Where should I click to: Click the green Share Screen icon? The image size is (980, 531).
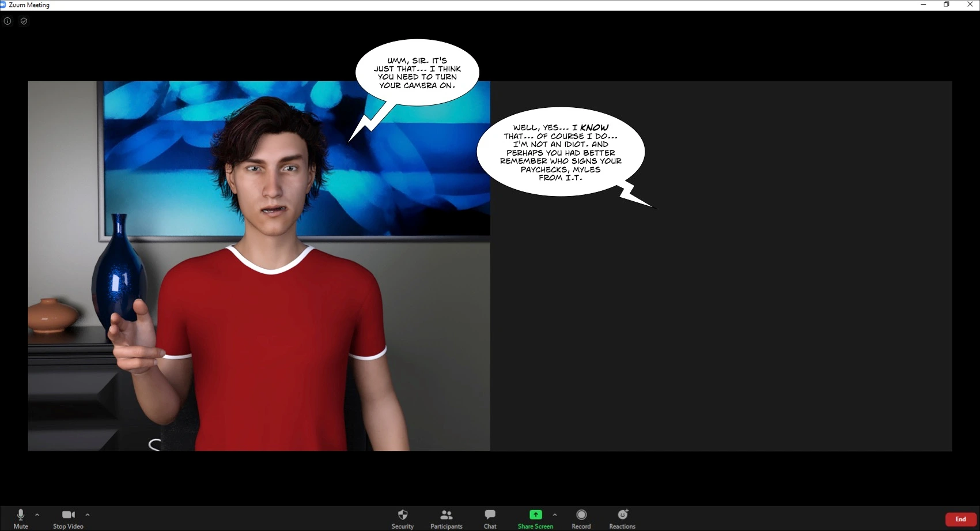coord(535,515)
